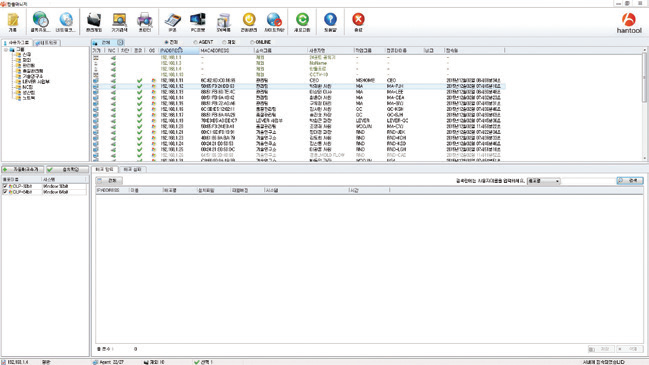Select the first folder under the root group
Image resolution: width=649 pixels, height=365 pixels.
pyautogui.click(x=23, y=55)
